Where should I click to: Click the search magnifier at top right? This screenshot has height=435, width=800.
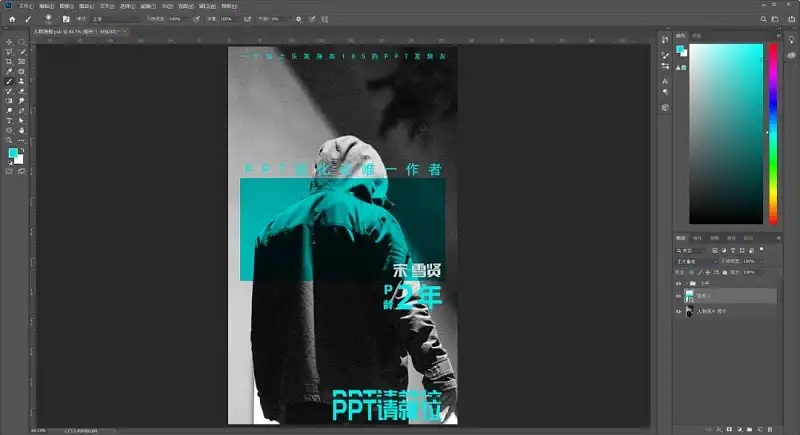tap(763, 19)
